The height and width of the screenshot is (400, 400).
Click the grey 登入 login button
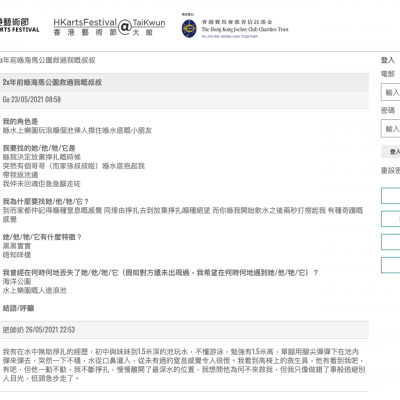[391, 152]
